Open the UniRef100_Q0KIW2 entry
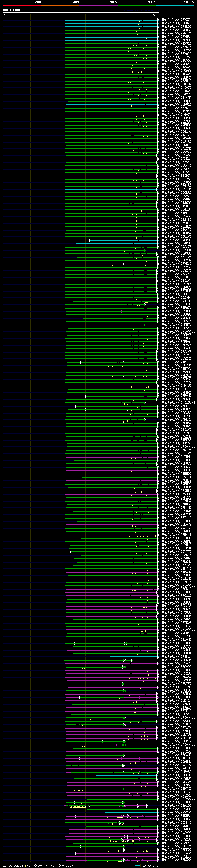The image size is (197, 868). pyautogui.click(x=176, y=84)
